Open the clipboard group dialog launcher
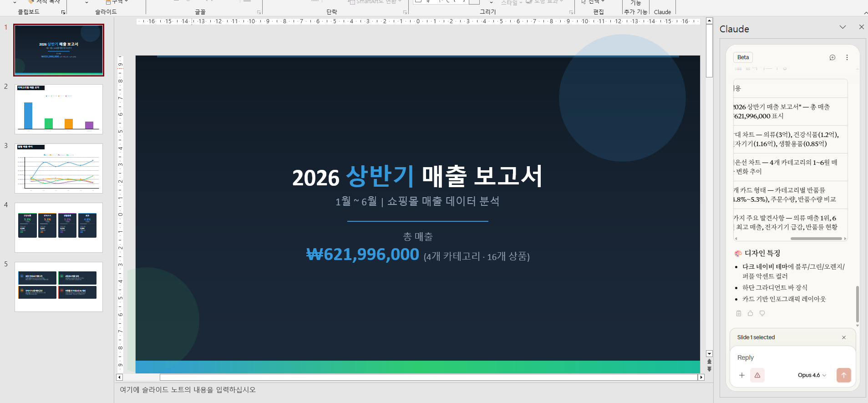This screenshot has width=868, height=403. (x=63, y=12)
